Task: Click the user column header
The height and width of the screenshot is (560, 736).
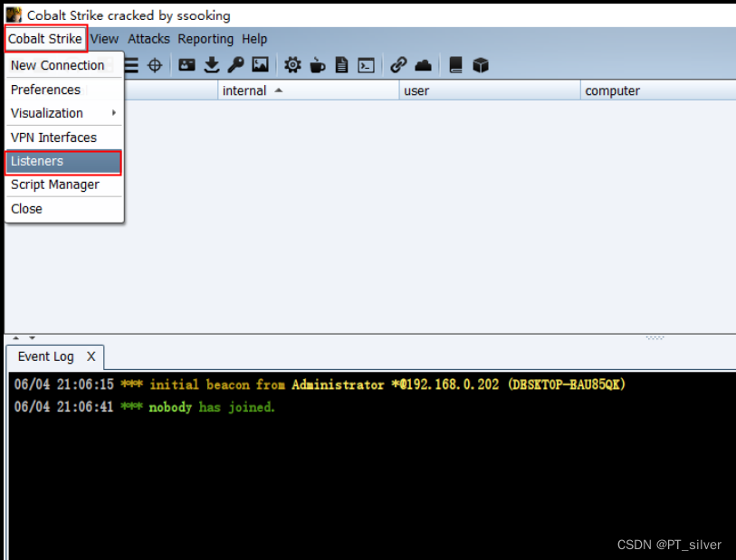Action: tap(490, 90)
